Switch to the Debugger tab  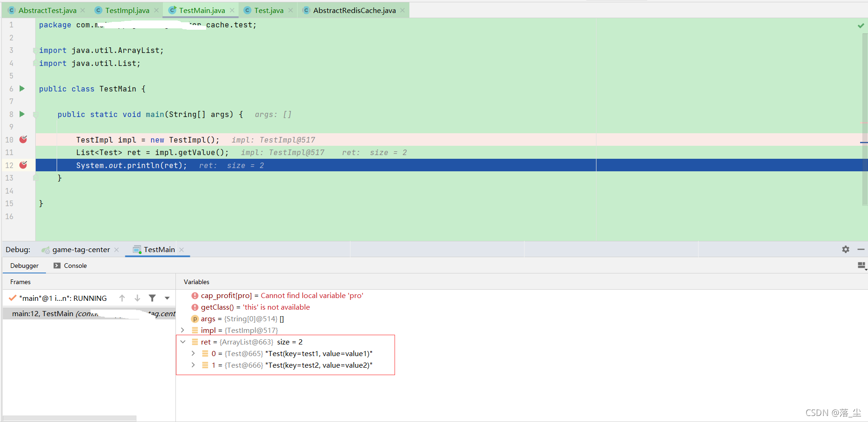point(25,266)
